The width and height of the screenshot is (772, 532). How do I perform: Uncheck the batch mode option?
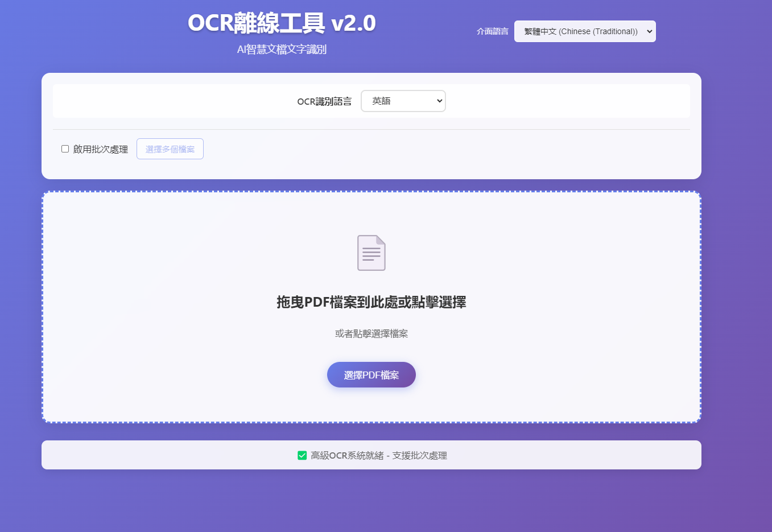[65, 149]
